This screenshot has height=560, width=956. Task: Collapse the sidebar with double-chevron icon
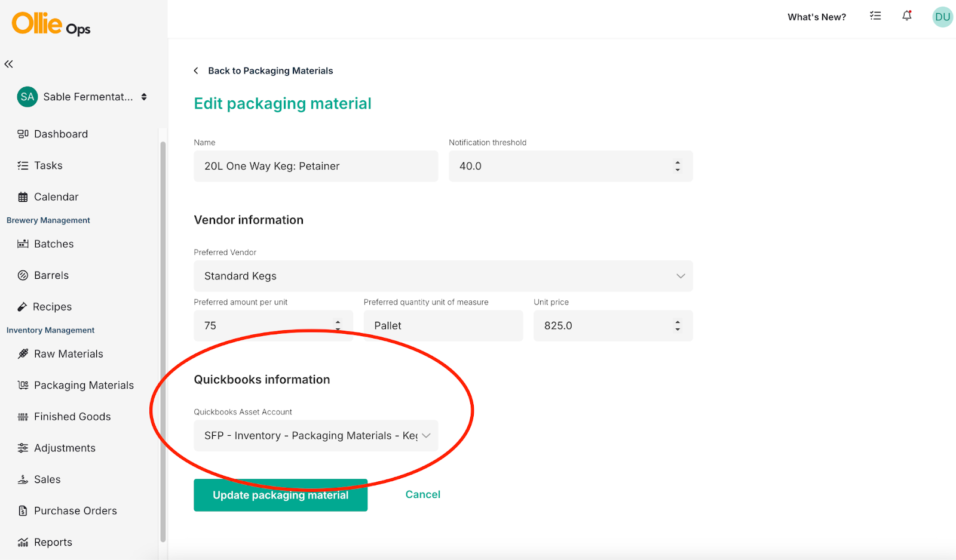(x=9, y=64)
